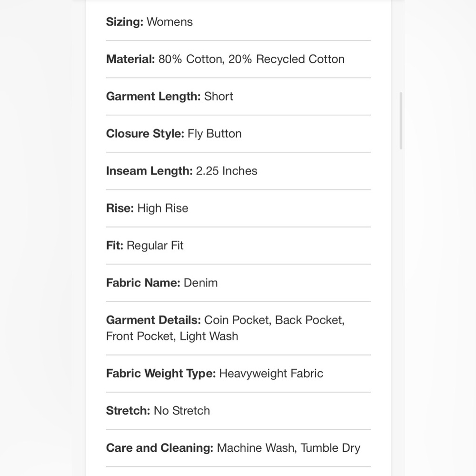Click the Sizing: Womens row

238,22
